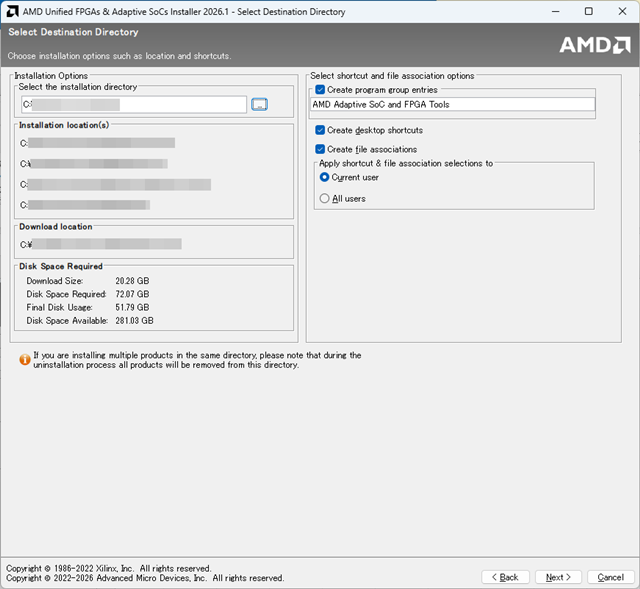Uncheck Create desktop shortcuts
640x589 pixels.
(x=320, y=130)
